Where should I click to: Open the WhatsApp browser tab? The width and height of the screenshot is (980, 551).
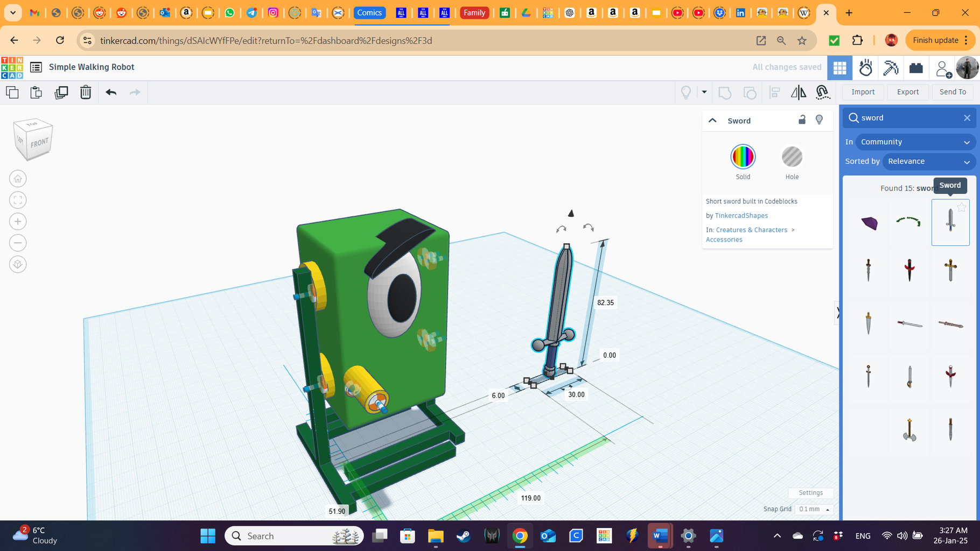230,12
